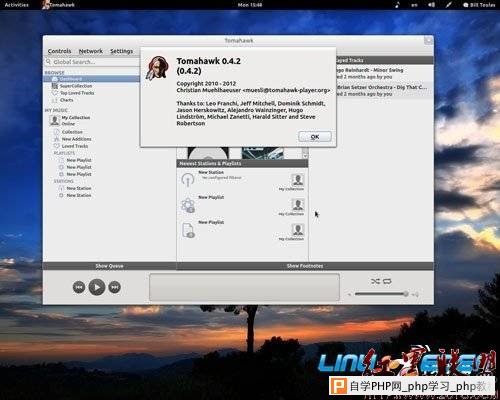Screen dimensions: 500x400
Task: Open the Settings menu
Action: tap(121, 51)
